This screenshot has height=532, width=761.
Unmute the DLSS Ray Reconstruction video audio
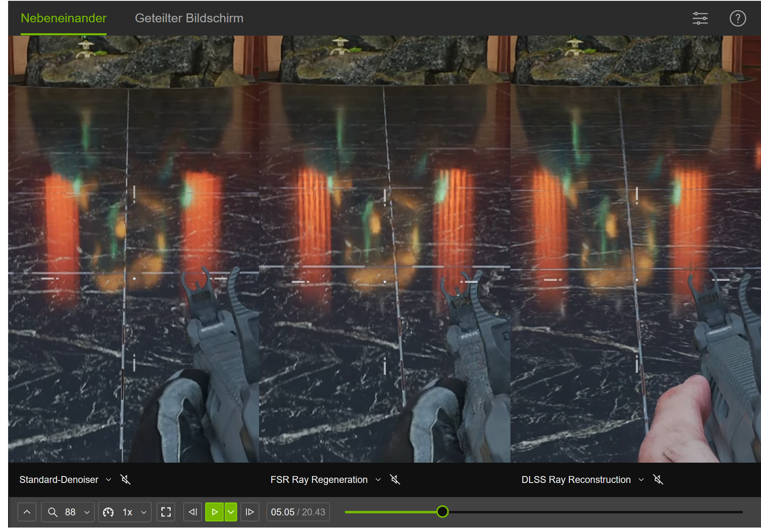click(x=658, y=480)
